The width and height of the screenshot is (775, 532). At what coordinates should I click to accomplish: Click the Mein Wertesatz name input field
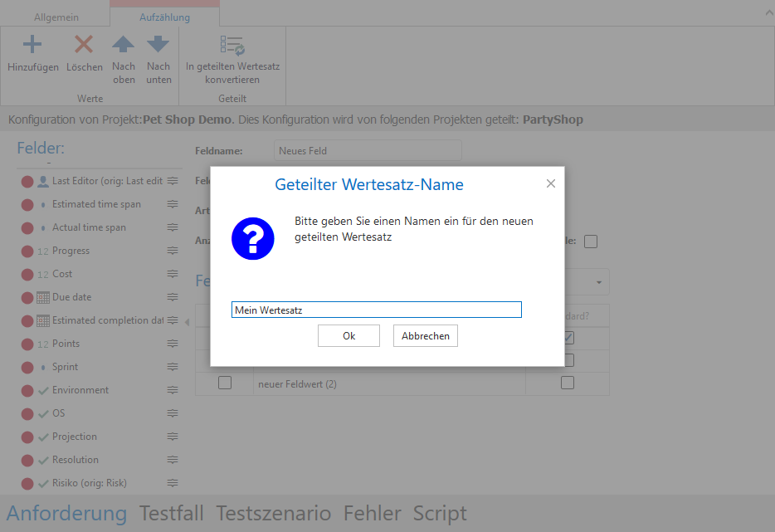tap(376, 310)
